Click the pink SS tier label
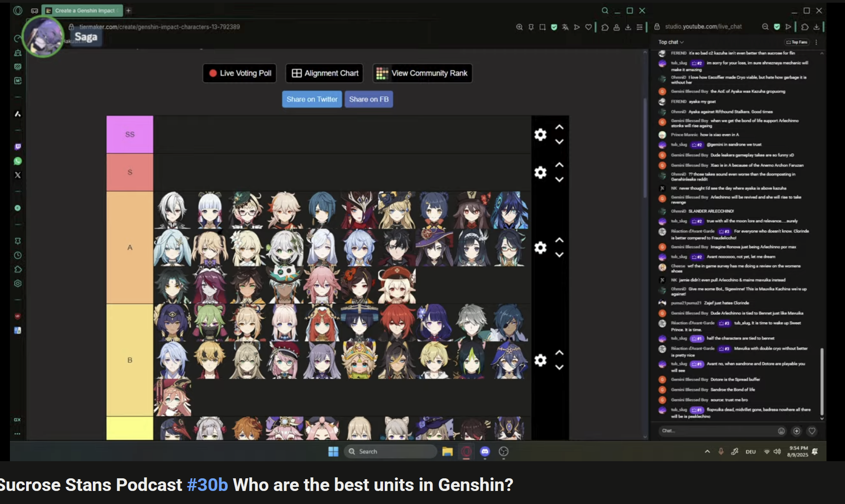The height and width of the screenshot is (504, 845). pos(130,134)
